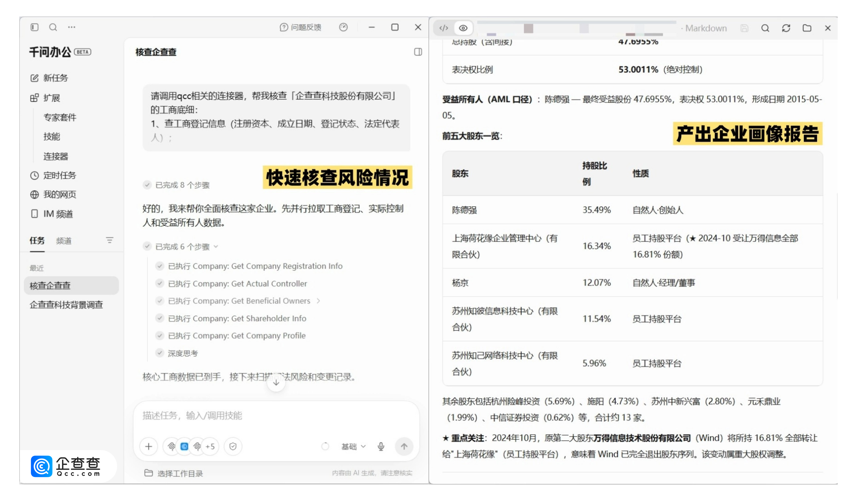Open the Get Company Registration Info step
Image resolution: width=857 pixels, height=504 pixels.
249,266
